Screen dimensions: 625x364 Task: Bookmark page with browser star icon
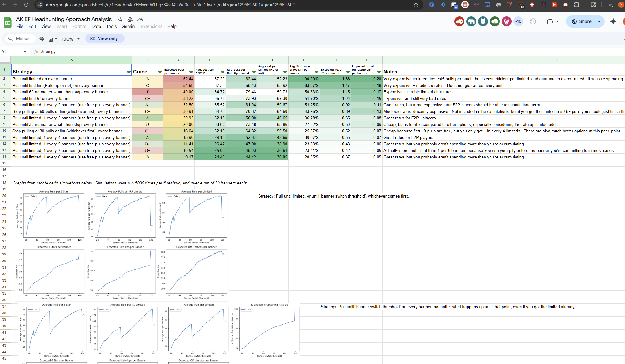416,5
